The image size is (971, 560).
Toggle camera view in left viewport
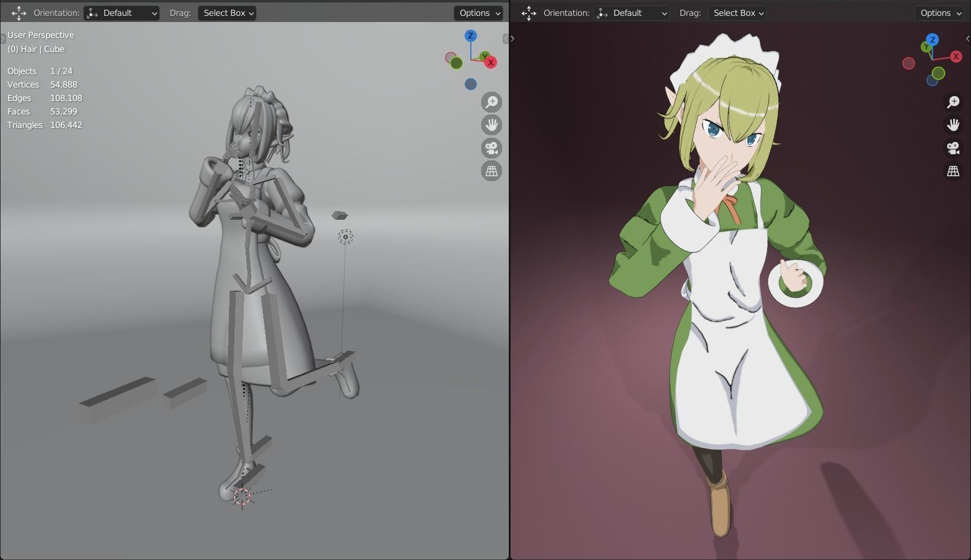click(x=491, y=148)
